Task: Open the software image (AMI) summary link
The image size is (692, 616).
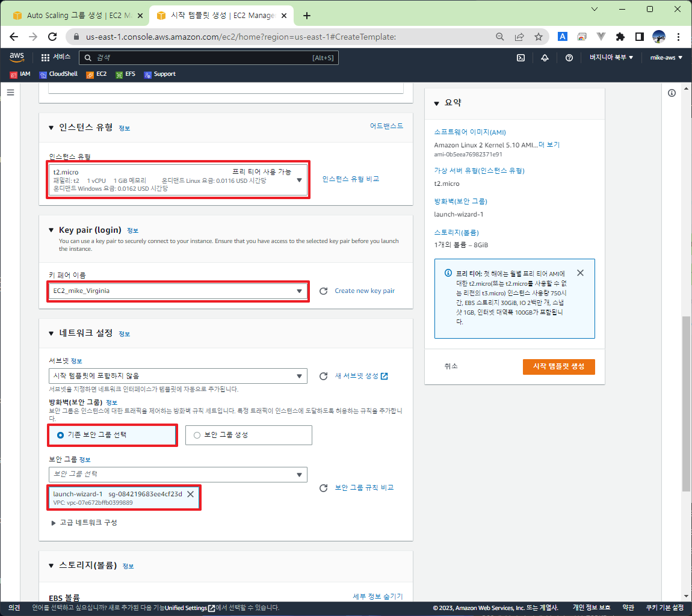Action: (470, 132)
